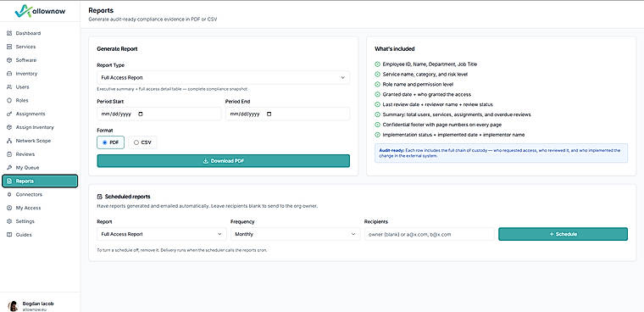644x312 pixels.
Task: Open the Dashboard menu item
Action: pos(40,33)
